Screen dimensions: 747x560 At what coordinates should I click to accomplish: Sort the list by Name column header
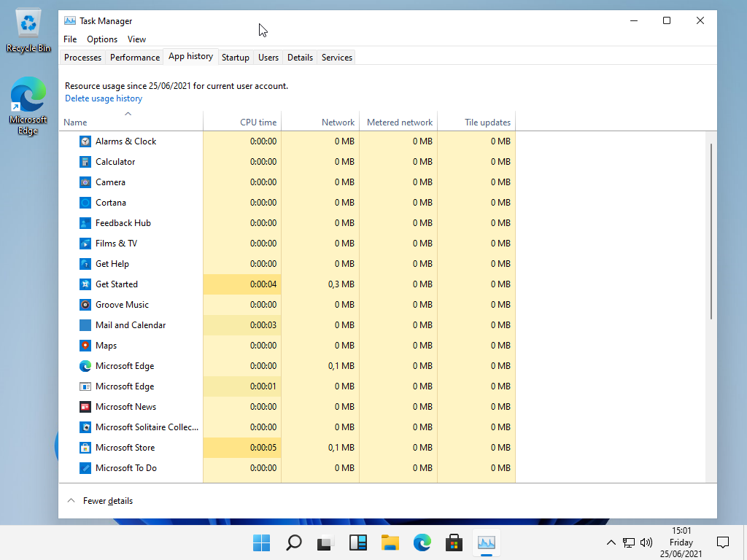coord(75,122)
